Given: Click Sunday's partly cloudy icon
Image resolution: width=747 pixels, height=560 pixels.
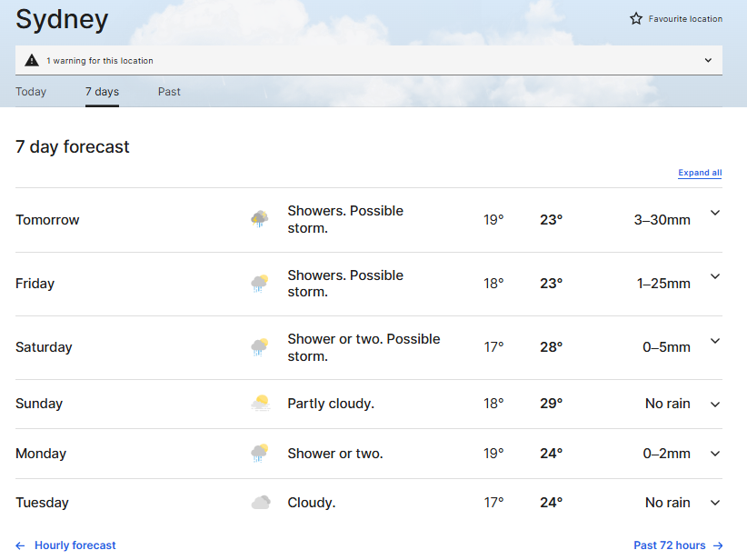Looking at the screenshot, I should (x=260, y=404).
